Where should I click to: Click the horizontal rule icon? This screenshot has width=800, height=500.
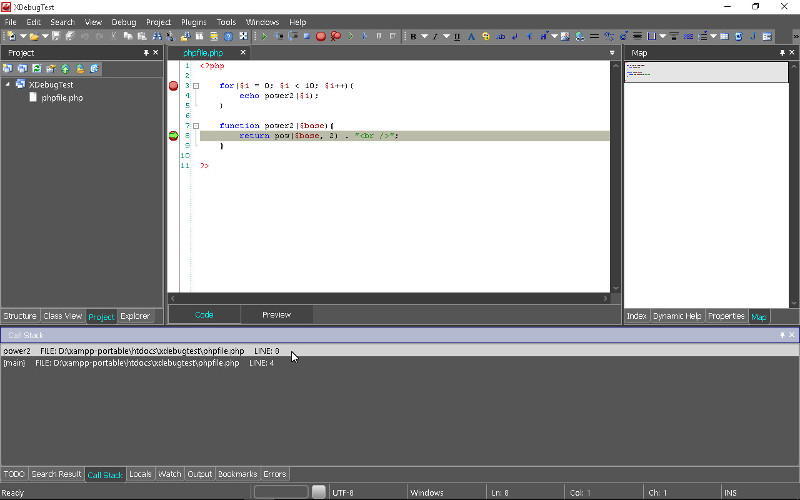click(594, 36)
